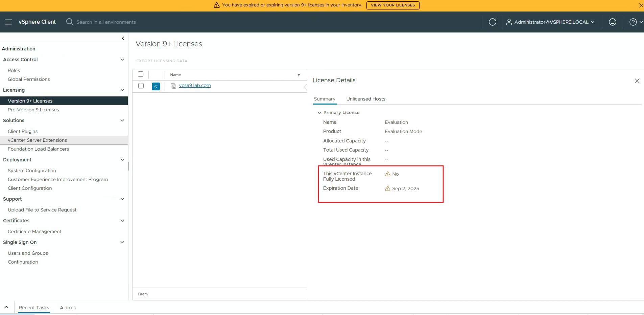The width and height of the screenshot is (644, 315).
Task: Collapse the Access Control section
Action: point(122,60)
